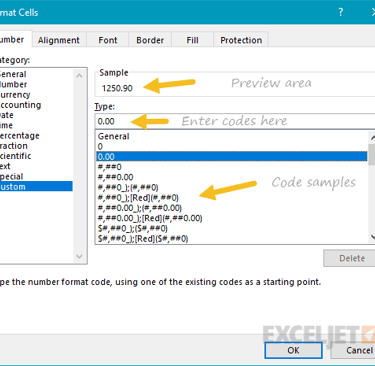Select Currency category
Image resolution: width=375 pixels, height=366 pixels.
pyautogui.click(x=36, y=95)
